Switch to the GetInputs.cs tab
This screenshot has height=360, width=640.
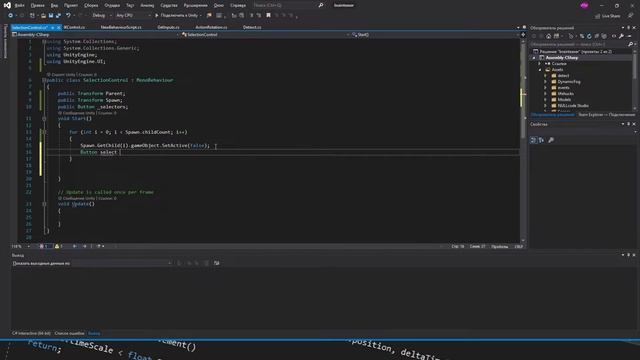coord(168,27)
